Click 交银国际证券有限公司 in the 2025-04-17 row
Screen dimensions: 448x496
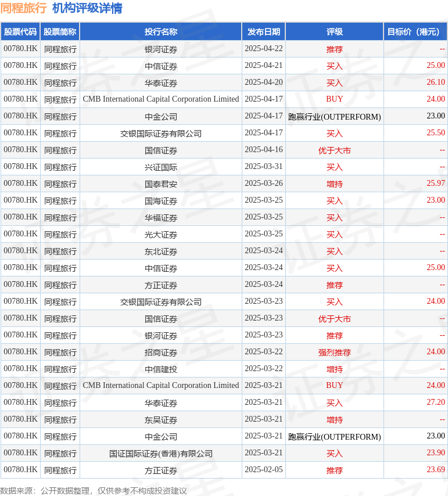click(x=161, y=134)
